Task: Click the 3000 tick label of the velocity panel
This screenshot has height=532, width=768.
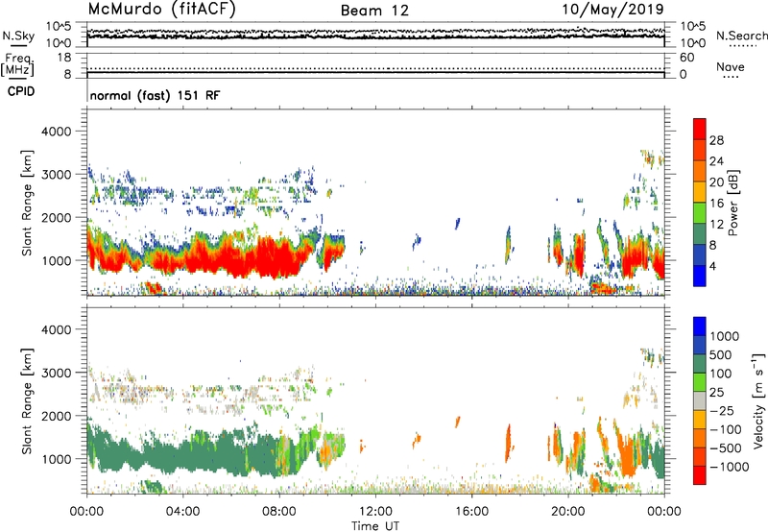Action: click(x=56, y=373)
